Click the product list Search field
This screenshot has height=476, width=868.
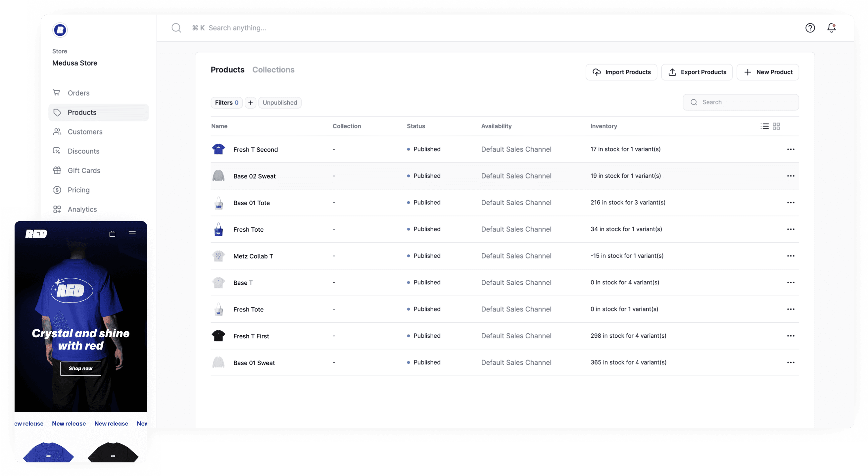tap(740, 102)
